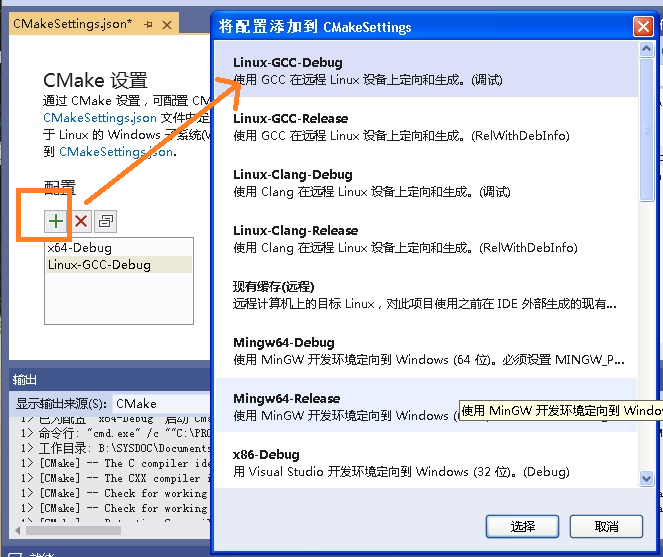Click the template list scrollbar thumb
Viewport: 663px width, 557px height.
click(x=647, y=129)
